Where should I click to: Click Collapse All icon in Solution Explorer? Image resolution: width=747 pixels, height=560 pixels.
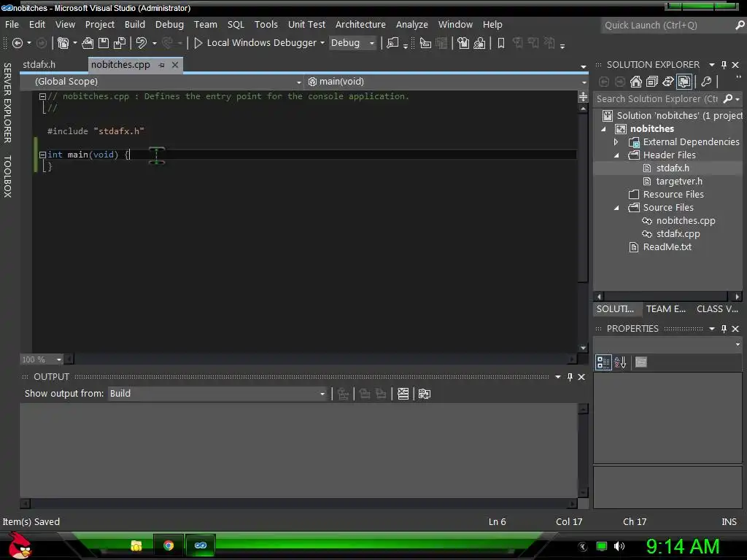(x=652, y=82)
